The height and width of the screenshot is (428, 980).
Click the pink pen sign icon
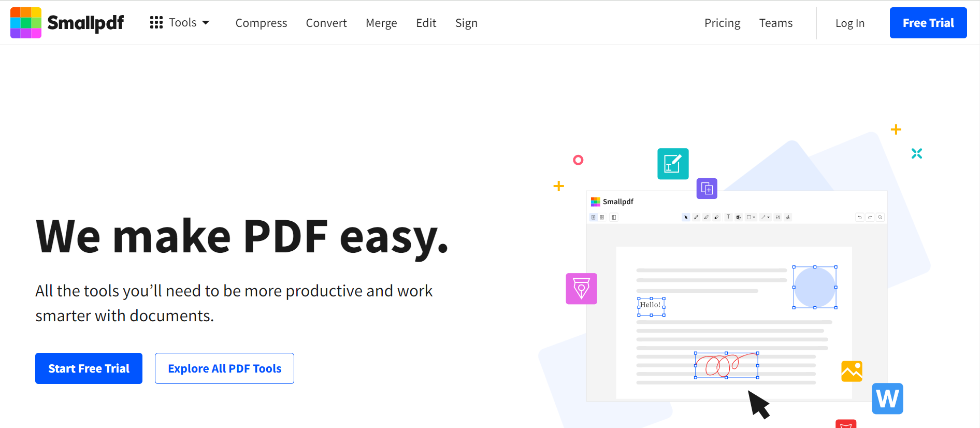coord(581,289)
